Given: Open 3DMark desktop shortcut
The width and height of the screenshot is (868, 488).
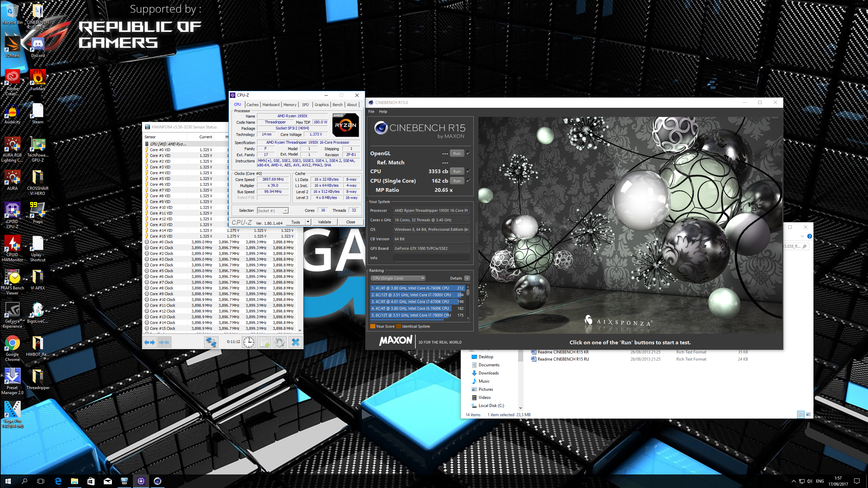Looking at the screenshot, I should pyautogui.click(x=13, y=47).
